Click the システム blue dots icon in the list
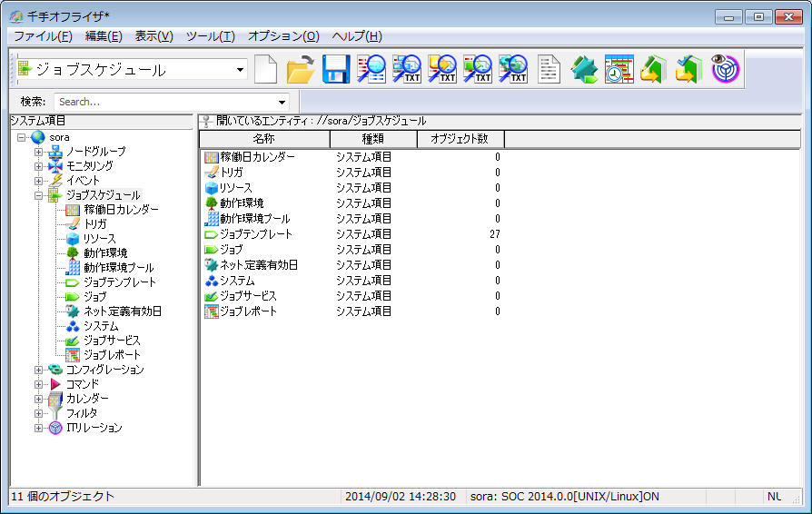 (212, 281)
